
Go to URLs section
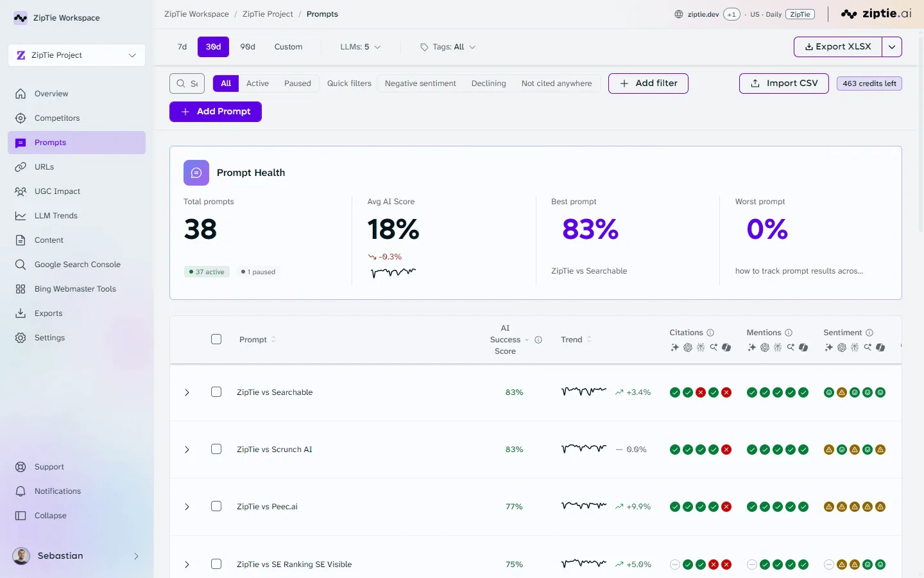76,167
